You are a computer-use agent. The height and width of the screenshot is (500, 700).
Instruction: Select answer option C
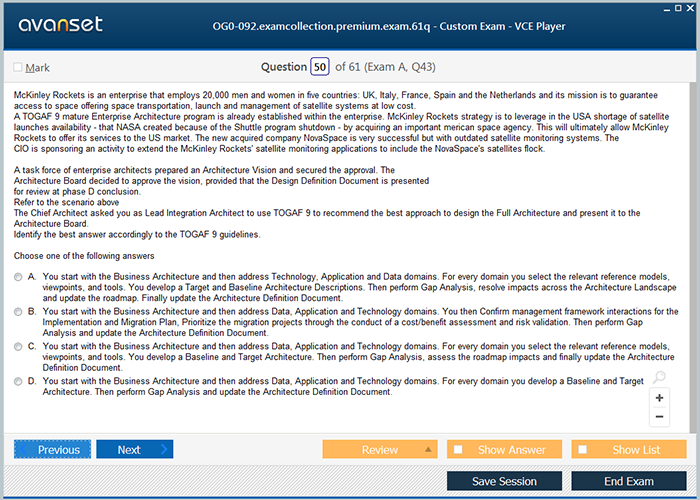[18, 346]
